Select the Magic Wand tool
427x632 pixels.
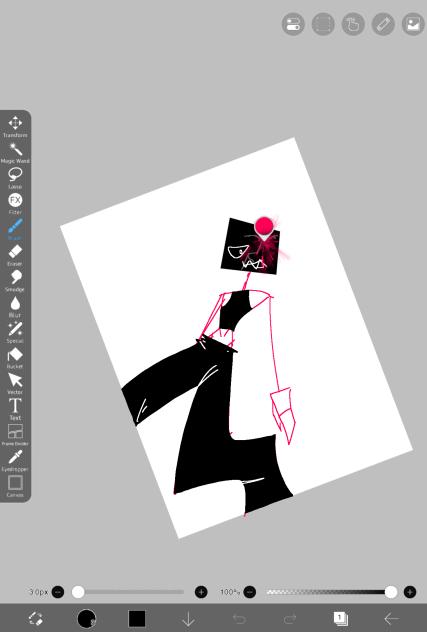[15, 152]
